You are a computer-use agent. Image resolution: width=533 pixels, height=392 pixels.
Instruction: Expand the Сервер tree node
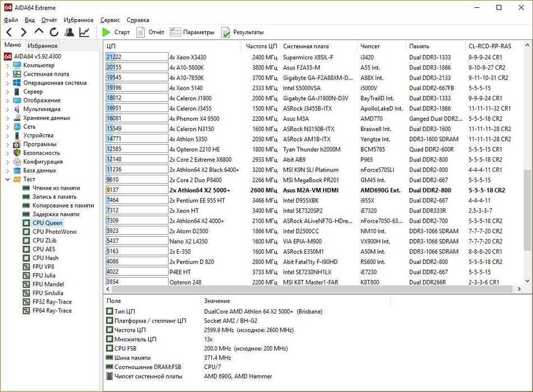tap(7, 92)
